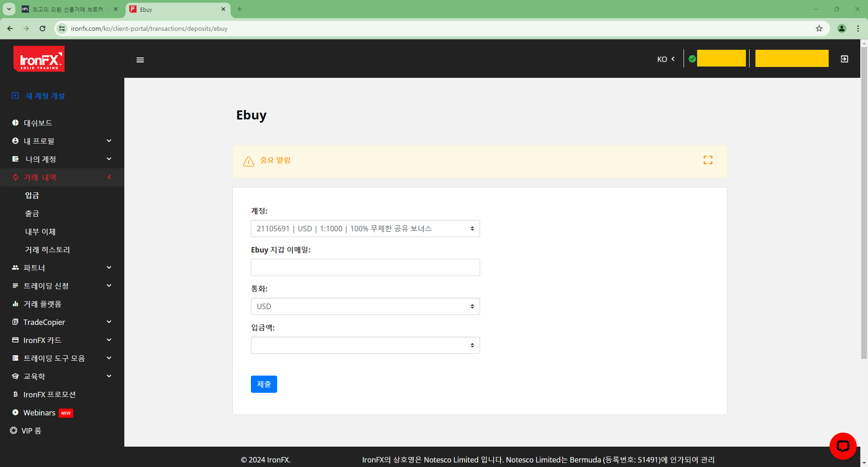Click the logout icon in header

tap(844, 59)
